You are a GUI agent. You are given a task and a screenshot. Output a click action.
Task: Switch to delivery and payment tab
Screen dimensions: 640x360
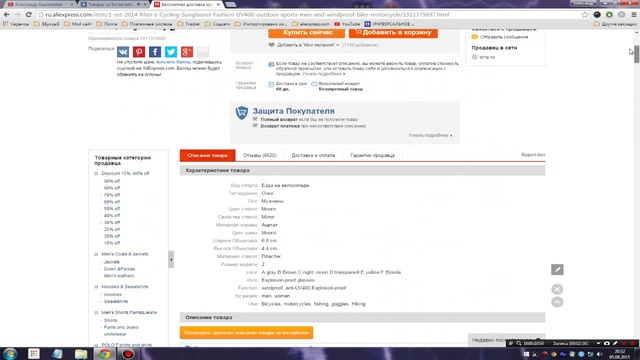coord(313,155)
